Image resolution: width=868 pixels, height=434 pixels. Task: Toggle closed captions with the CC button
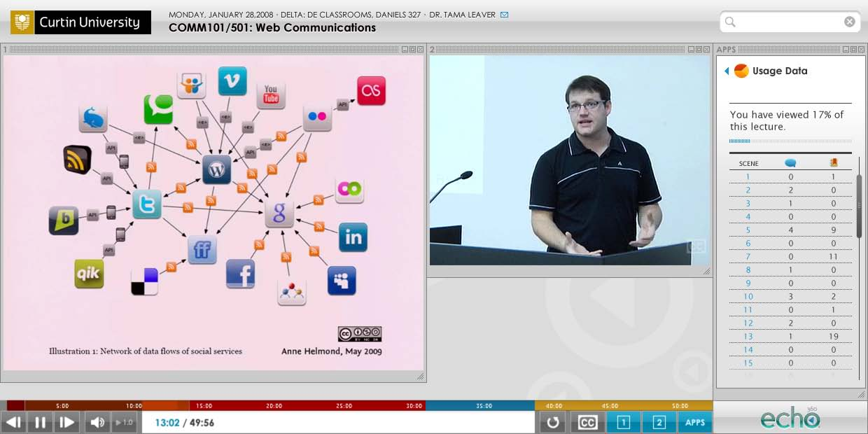tap(587, 422)
